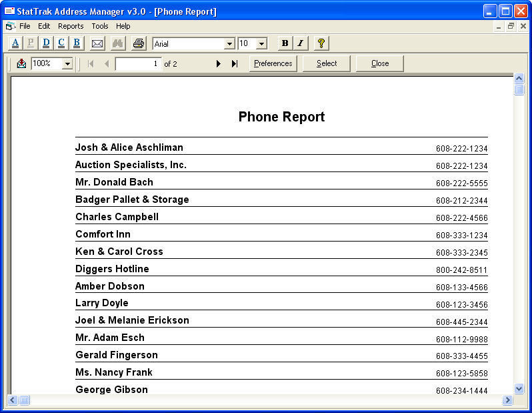Click the Ms. Nancy Frank entry

pos(114,372)
